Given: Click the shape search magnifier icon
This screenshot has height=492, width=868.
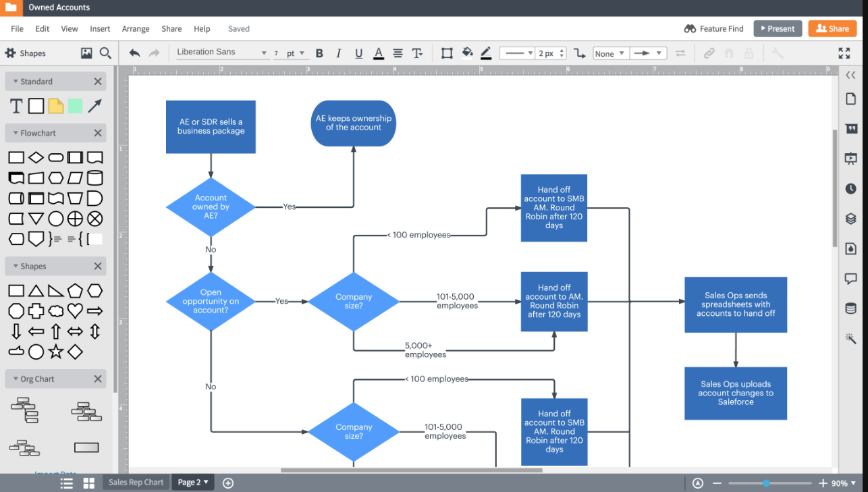Looking at the screenshot, I should click(x=105, y=53).
